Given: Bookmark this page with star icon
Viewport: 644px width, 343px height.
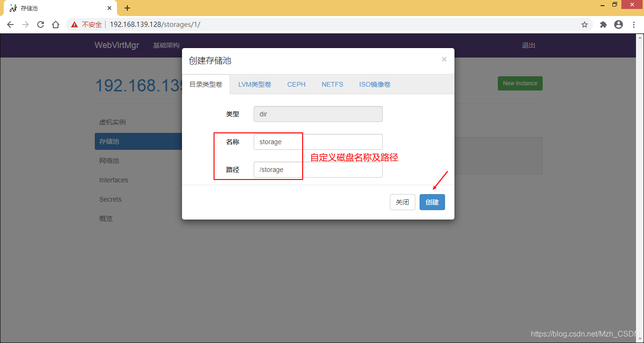Looking at the screenshot, I should 585,24.
